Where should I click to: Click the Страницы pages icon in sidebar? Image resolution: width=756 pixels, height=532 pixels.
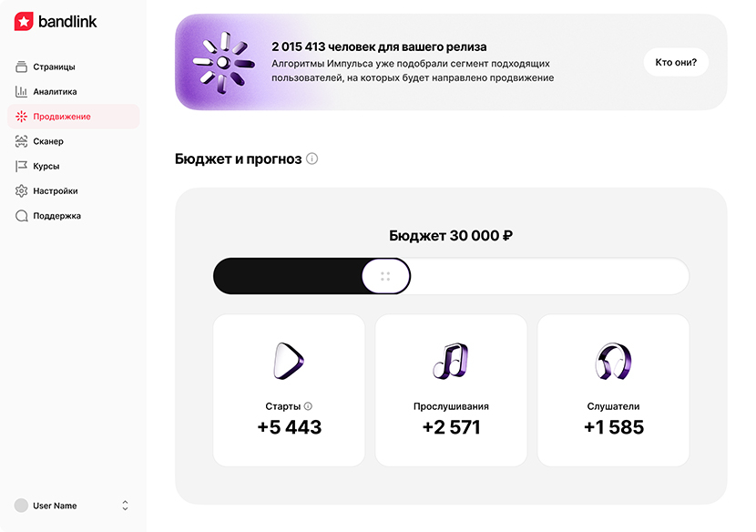point(21,66)
